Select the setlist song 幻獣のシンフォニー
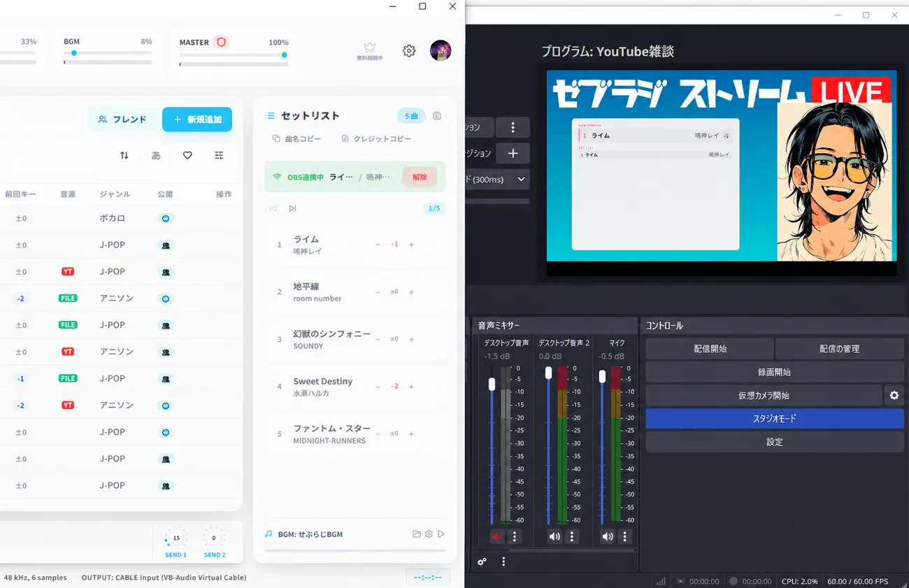The image size is (909, 588). point(355,339)
